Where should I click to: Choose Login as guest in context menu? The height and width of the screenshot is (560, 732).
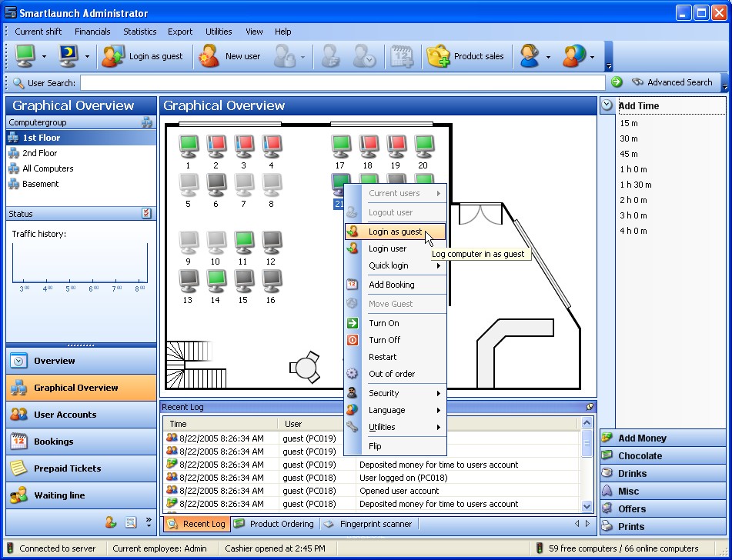pos(395,232)
